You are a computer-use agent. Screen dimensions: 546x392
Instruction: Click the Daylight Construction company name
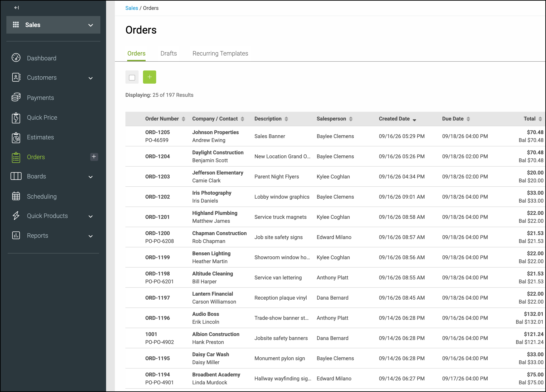click(x=218, y=152)
